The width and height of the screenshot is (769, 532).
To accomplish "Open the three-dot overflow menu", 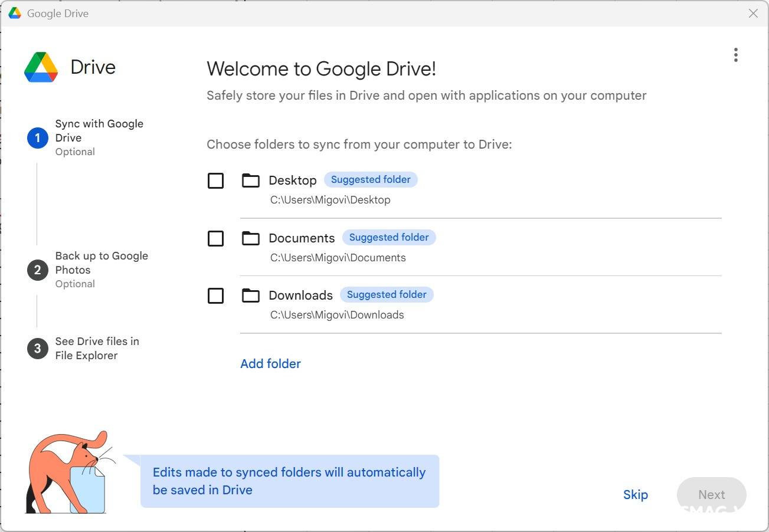I will [735, 54].
